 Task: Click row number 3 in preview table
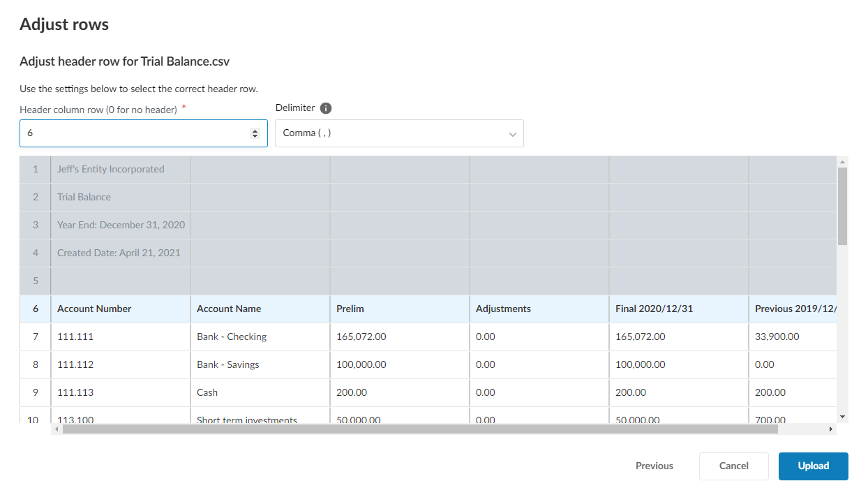tap(36, 225)
